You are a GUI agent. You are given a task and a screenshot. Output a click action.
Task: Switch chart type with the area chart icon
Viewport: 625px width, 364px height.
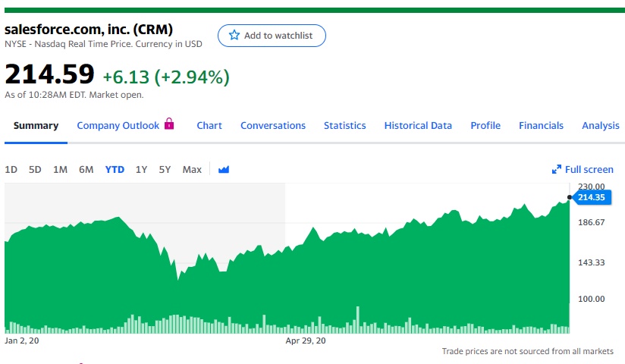coord(224,169)
